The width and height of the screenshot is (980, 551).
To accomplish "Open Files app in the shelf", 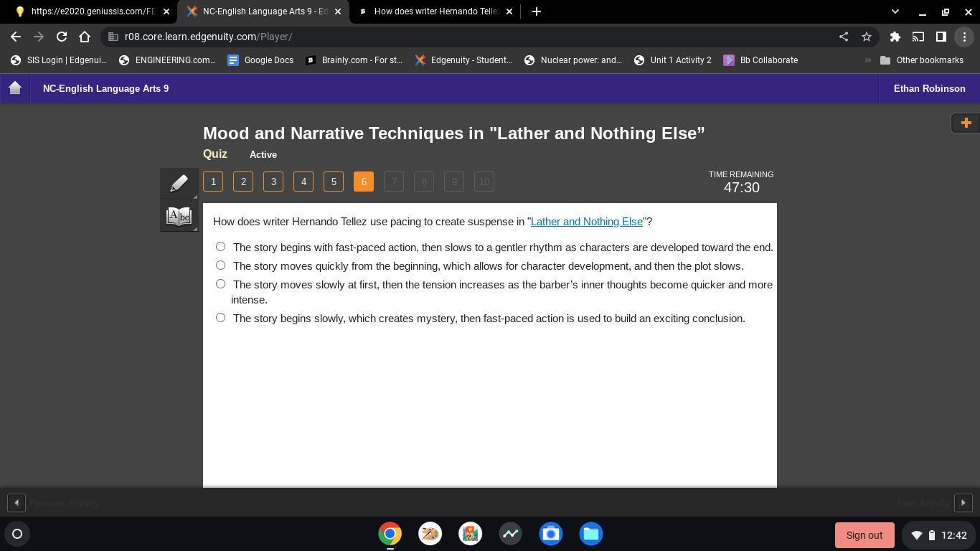I will click(x=591, y=534).
